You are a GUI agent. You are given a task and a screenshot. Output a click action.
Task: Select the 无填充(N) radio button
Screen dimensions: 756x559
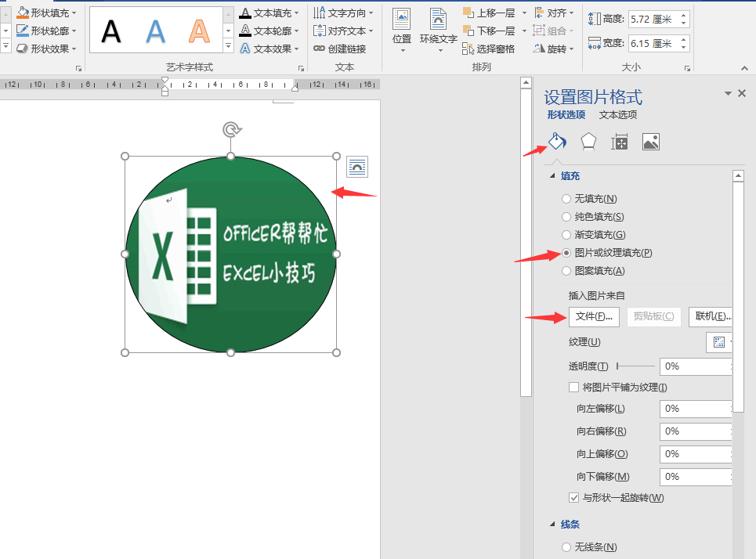[x=566, y=199]
